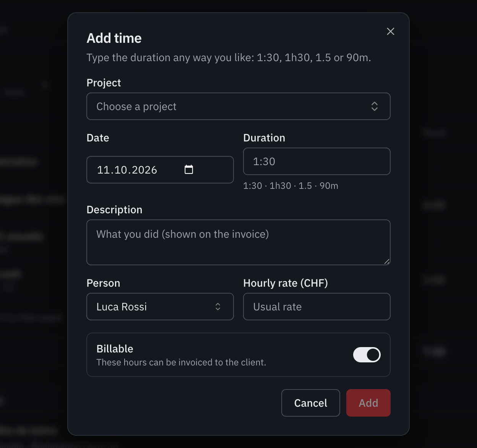Click the 'These hours can be invoiced' text
The height and width of the screenshot is (448, 477).
[x=181, y=362]
